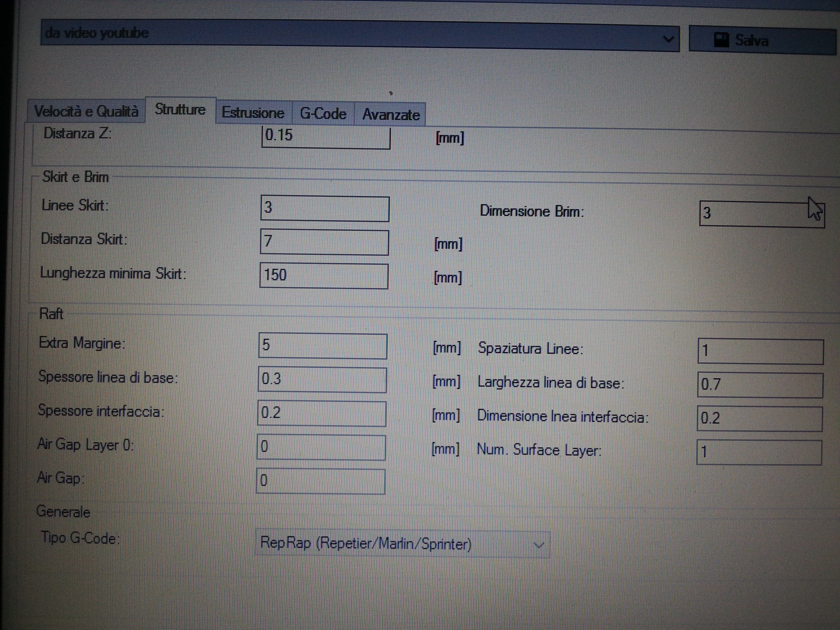Screen dimensions: 840x630
Task: Click the Larghezza linea di base field
Action: [x=760, y=385]
